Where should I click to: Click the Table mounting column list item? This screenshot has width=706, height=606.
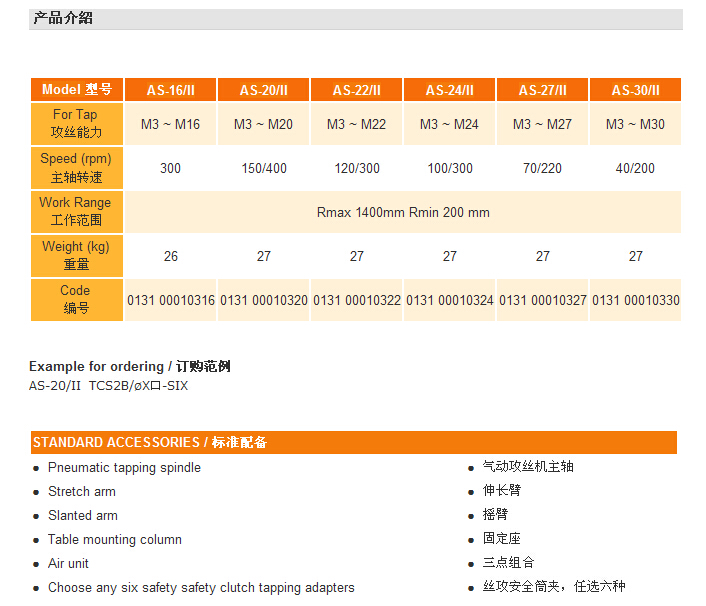(114, 540)
